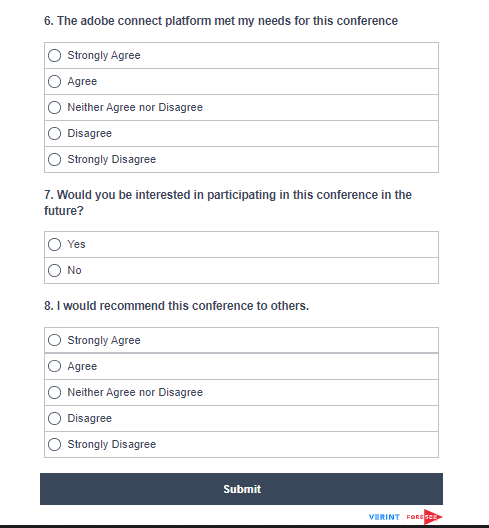Select Agree for question 8
The image size is (489, 528).
pos(55,366)
